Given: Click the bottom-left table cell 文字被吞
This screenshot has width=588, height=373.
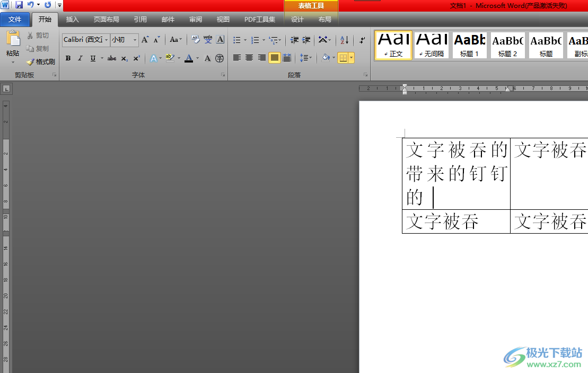Looking at the screenshot, I should pos(457,221).
